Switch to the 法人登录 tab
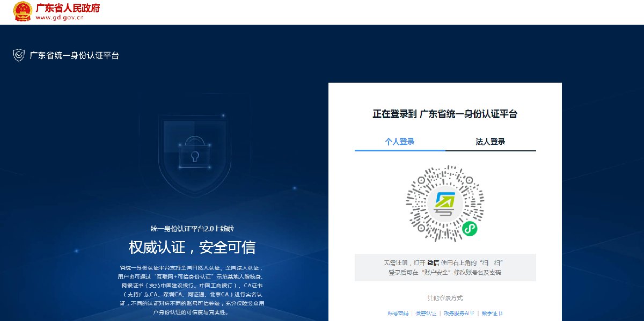The image size is (644, 321). point(491,142)
